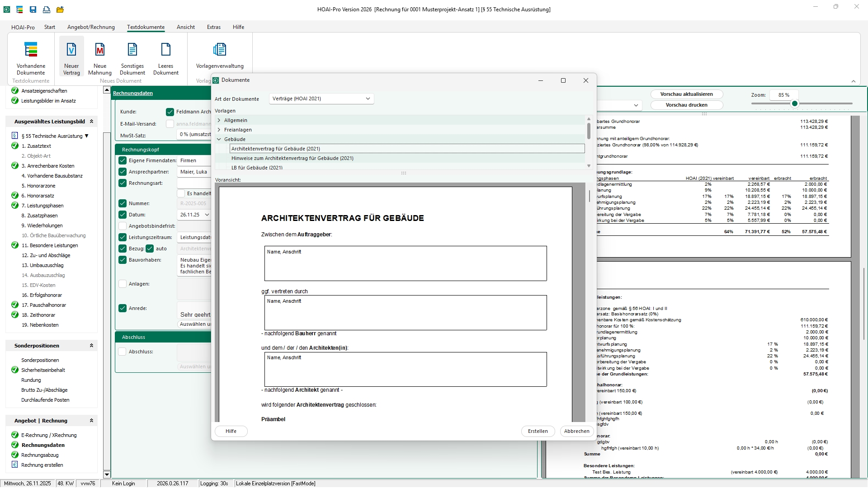Click the open folder icon in title bar
Viewport: 868px width, 488px height.
click(60, 9)
